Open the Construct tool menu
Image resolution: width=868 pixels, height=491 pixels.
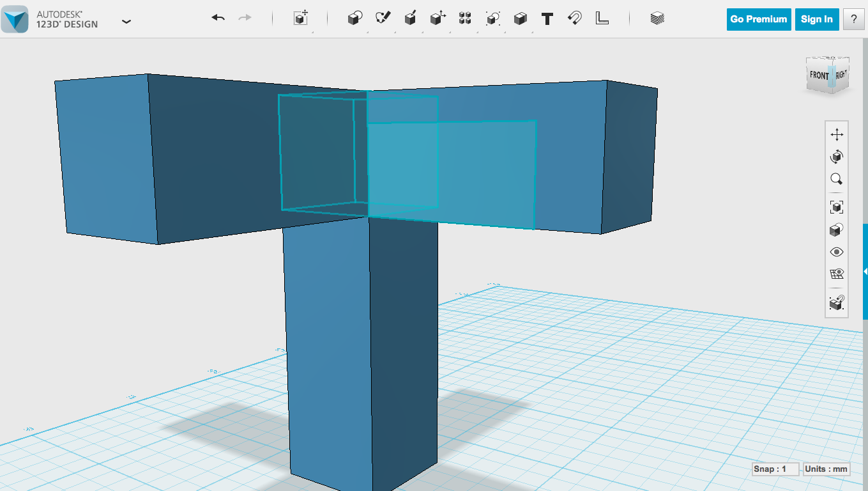(411, 19)
